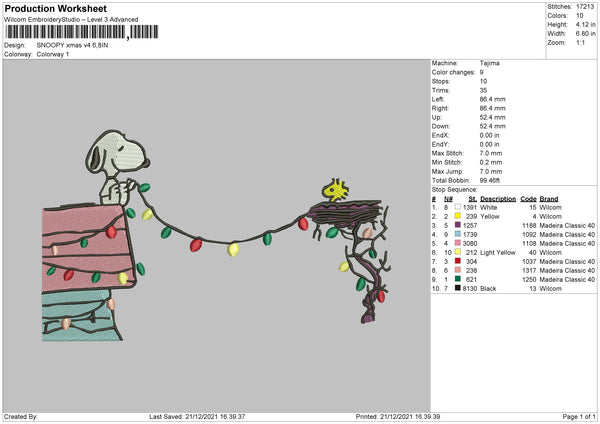The image size is (600, 424).
Task: Click the yellow swatch beside thread 239
Action: click(457, 216)
